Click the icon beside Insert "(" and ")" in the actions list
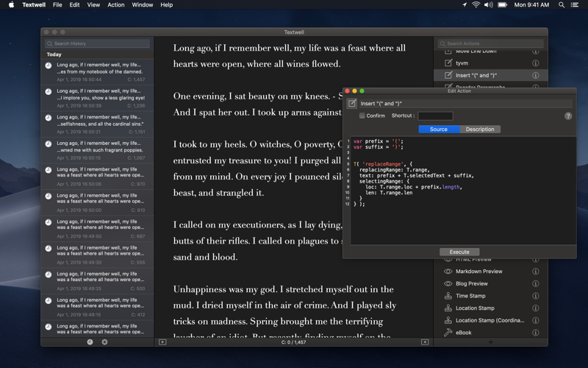The height and width of the screenshot is (368, 588). [x=448, y=75]
